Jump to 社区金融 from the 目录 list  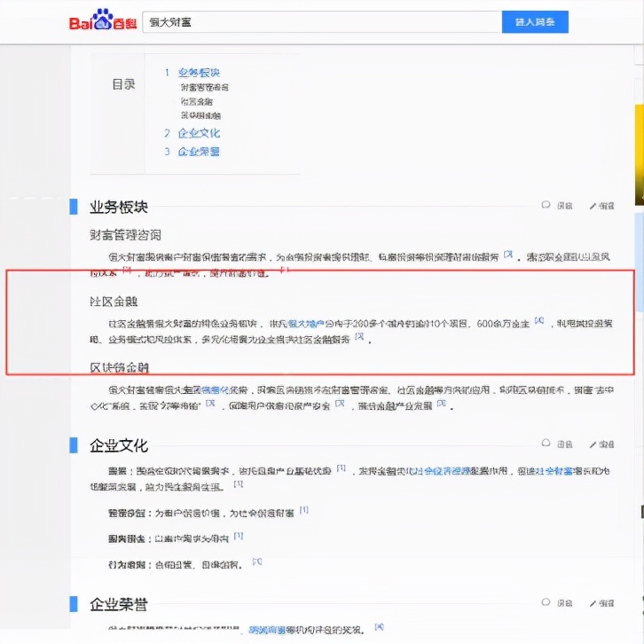[x=197, y=101]
